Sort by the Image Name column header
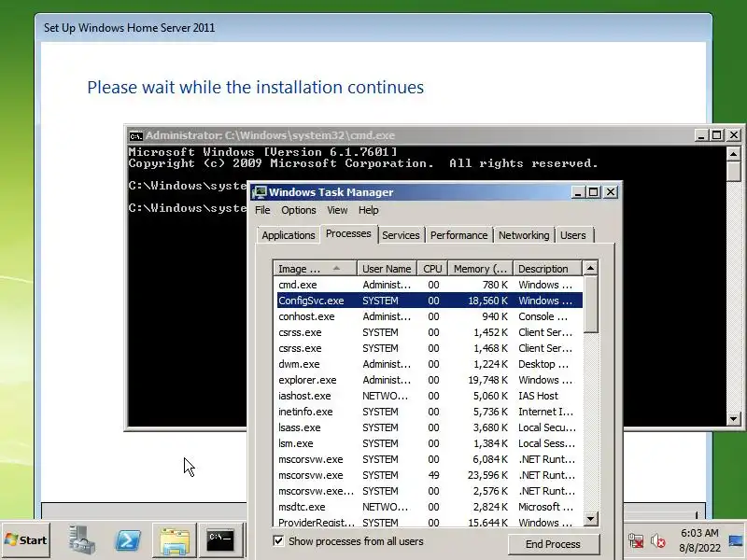This screenshot has height=560, width=747. coord(316,269)
